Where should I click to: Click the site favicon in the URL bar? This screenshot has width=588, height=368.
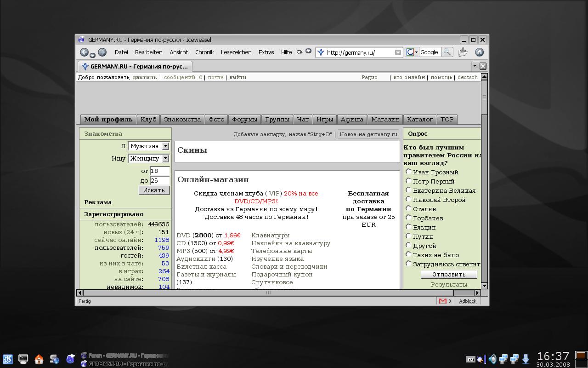tap(321, 52)
